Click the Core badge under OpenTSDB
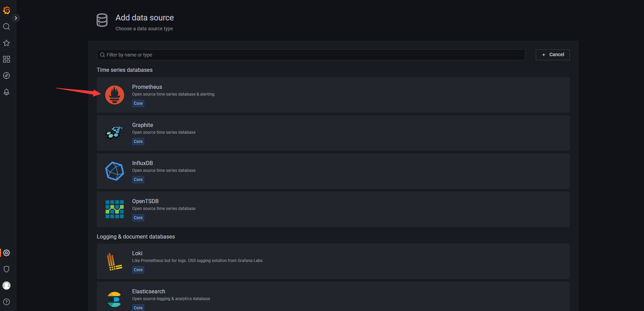Viewport: 644px width, 311px height. pos(138,218)
